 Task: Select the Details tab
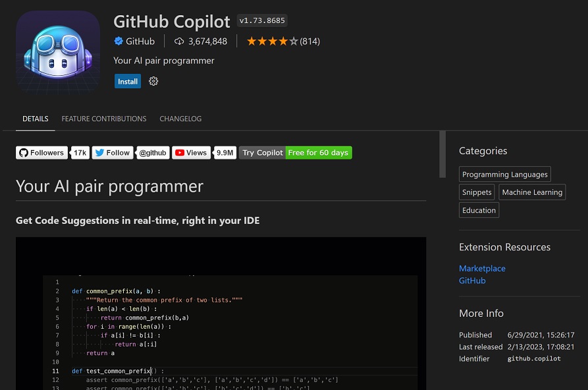click(36, 119)
